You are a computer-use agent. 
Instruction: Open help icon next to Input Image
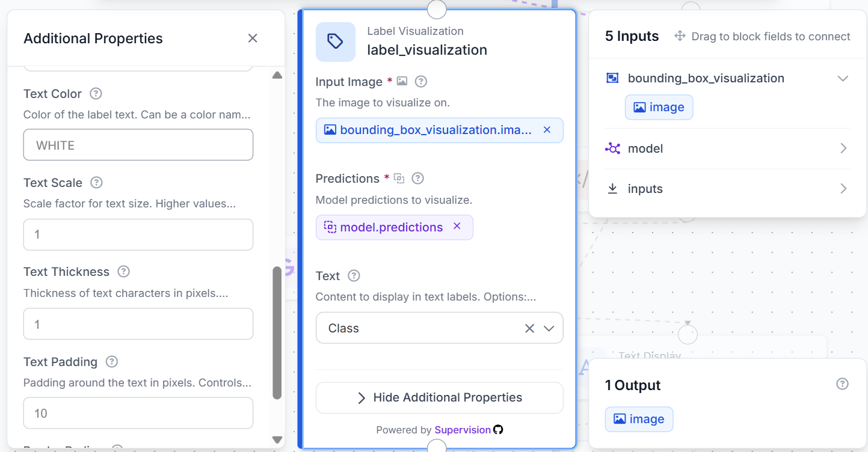pos(421,81)
